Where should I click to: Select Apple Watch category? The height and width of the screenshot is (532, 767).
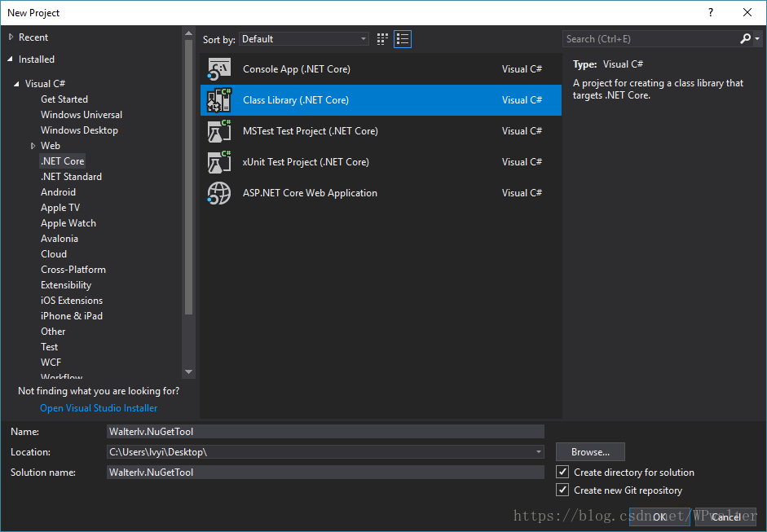coord(68,223)
